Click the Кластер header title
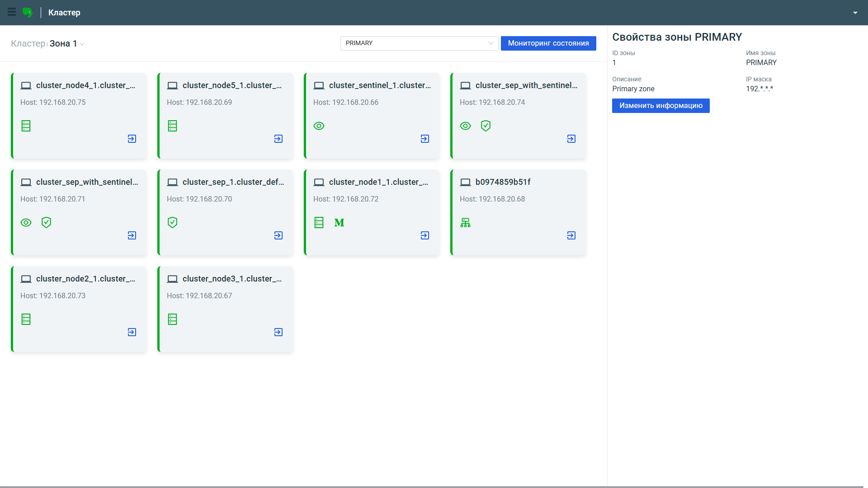The height and width of the screenshot is (488, 868). click(x=64, y=13)
